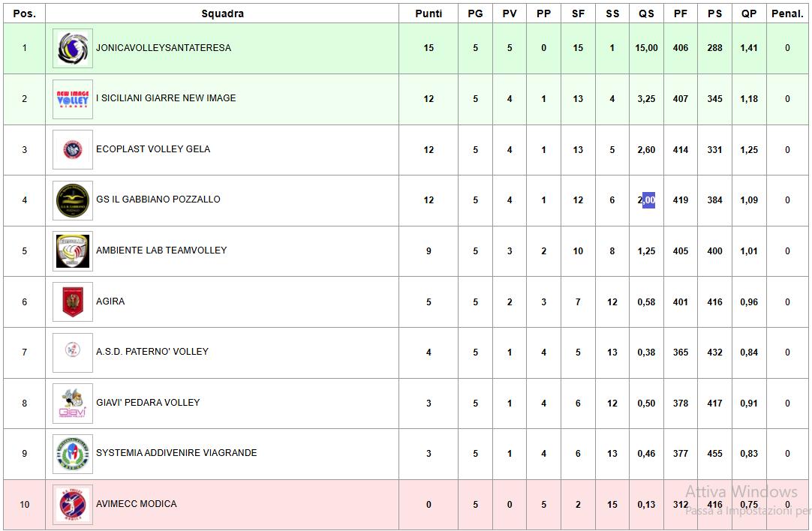
Task: Click the highlighted QS value 2,00
Action: 646,200
